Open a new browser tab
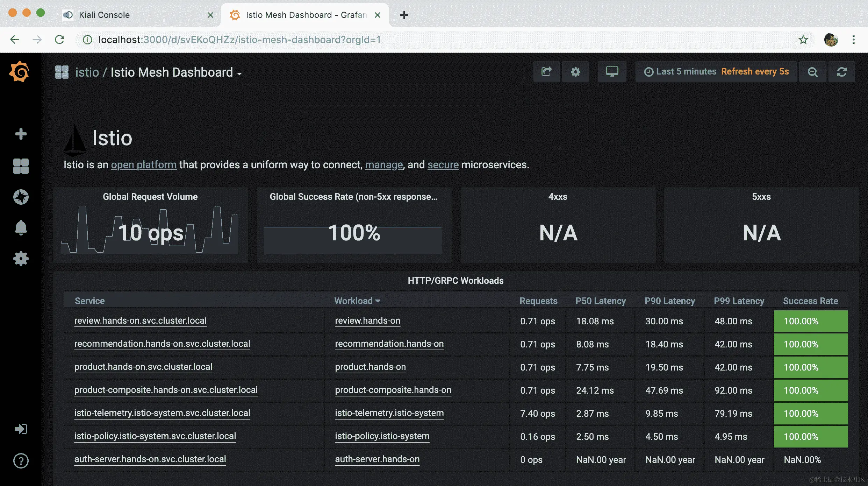The image size is (868, 486). [x=404, y=15]
